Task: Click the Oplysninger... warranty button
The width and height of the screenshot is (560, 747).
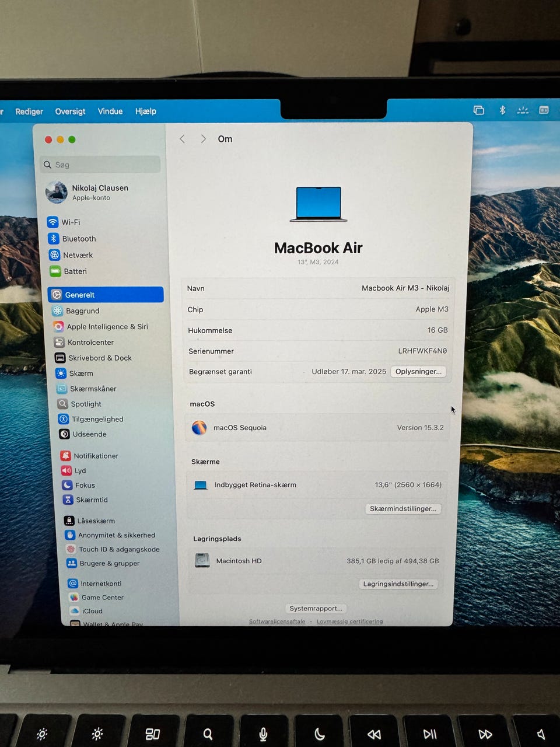Action: [x=418, y=372]
